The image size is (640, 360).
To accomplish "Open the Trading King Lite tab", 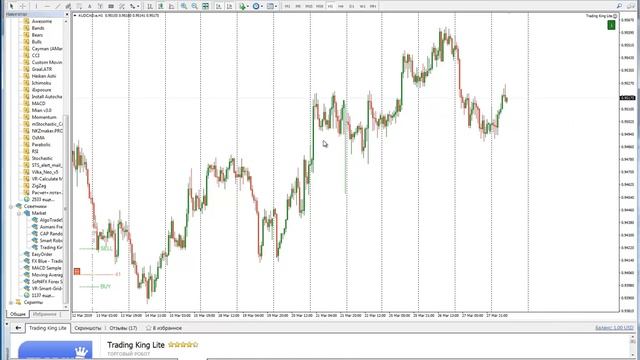I will coord(47,328).
